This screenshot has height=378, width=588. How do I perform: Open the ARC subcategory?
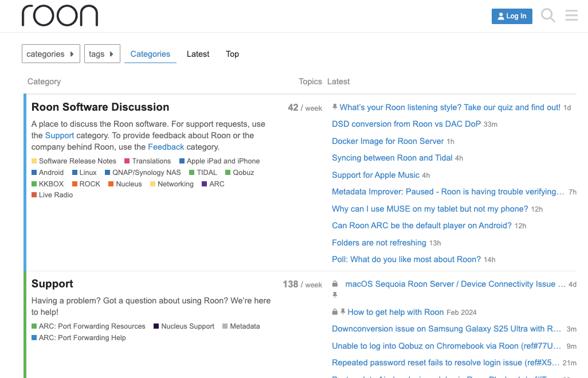pos(213,184)
